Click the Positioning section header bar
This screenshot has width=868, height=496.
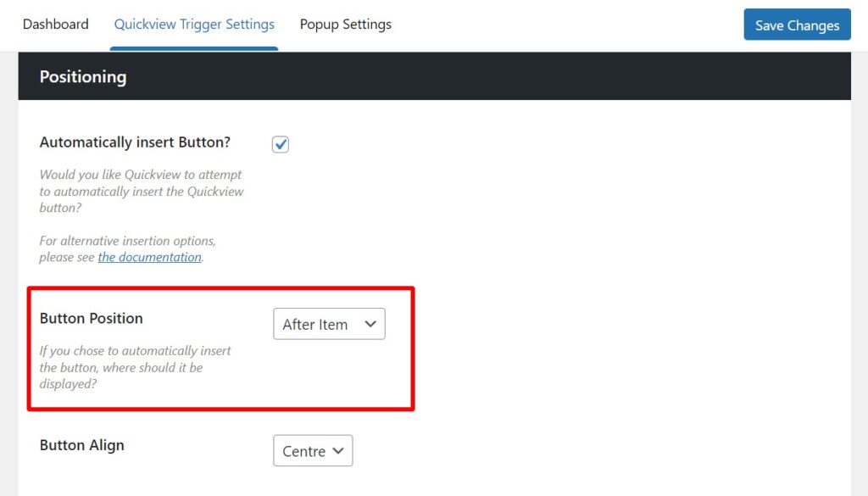point(434,76)
